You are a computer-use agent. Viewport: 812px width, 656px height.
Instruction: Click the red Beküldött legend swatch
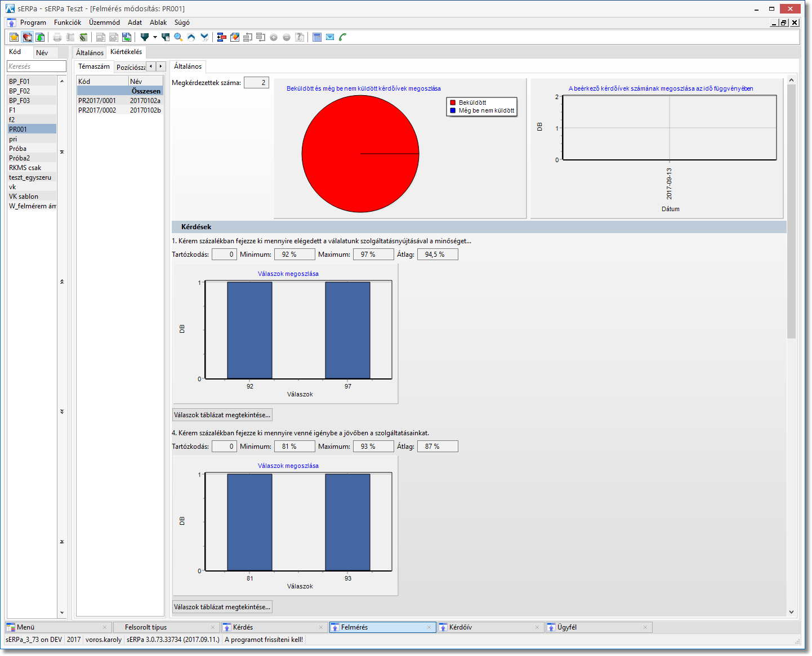453,102
